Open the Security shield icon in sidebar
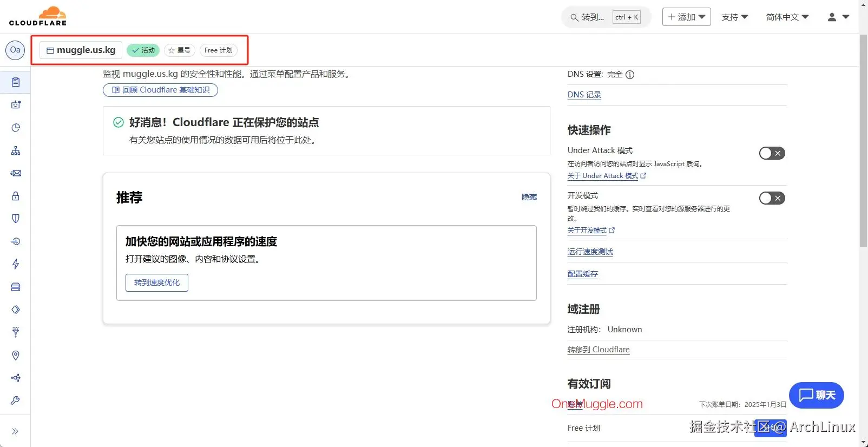The width and height of the screenshot is (868, 447). pyautogui.click(x=16, y=219)
